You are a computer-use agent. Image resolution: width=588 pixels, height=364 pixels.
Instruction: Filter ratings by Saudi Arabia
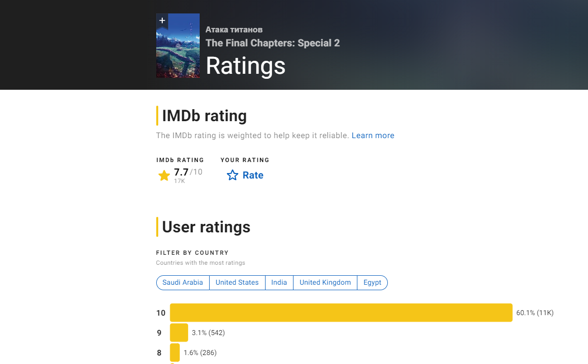click(x=183, y=283)
